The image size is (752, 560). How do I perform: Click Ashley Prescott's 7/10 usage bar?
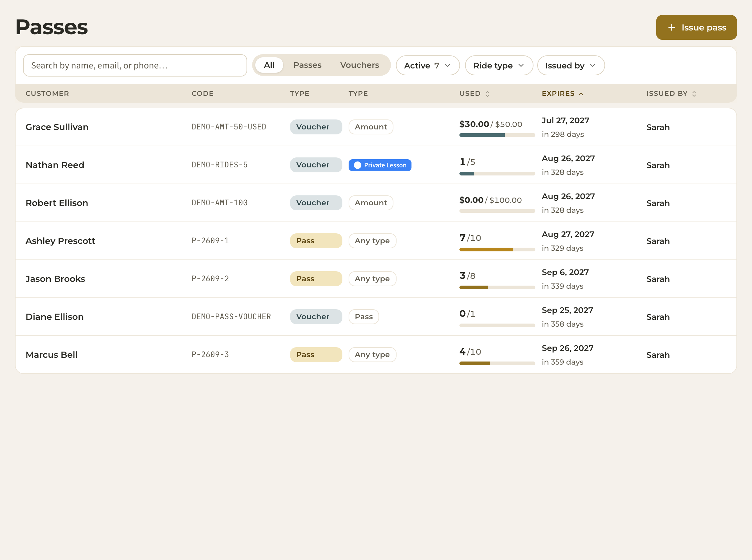497,250
